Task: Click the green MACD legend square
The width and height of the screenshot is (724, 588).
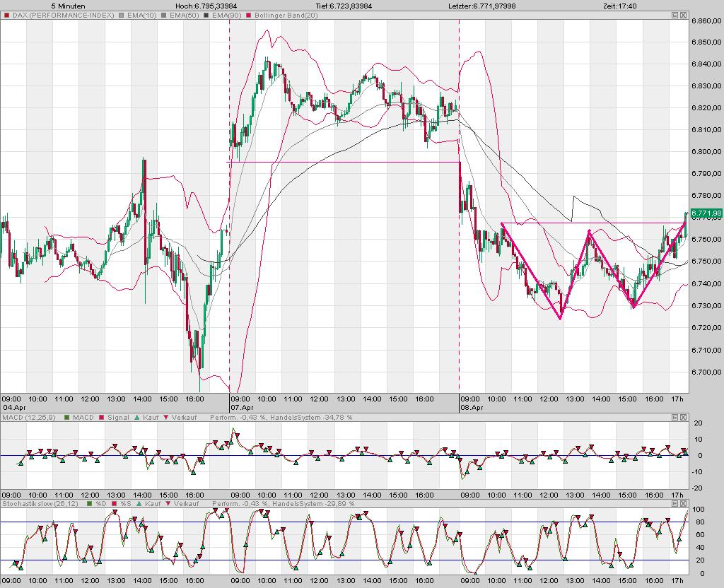Action: (x=66, y=417)
